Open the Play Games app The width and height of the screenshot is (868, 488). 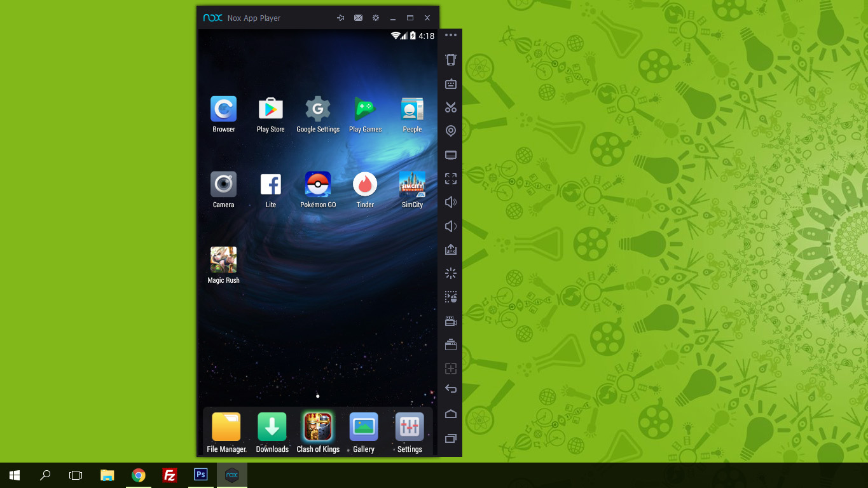tap(365, 109)
